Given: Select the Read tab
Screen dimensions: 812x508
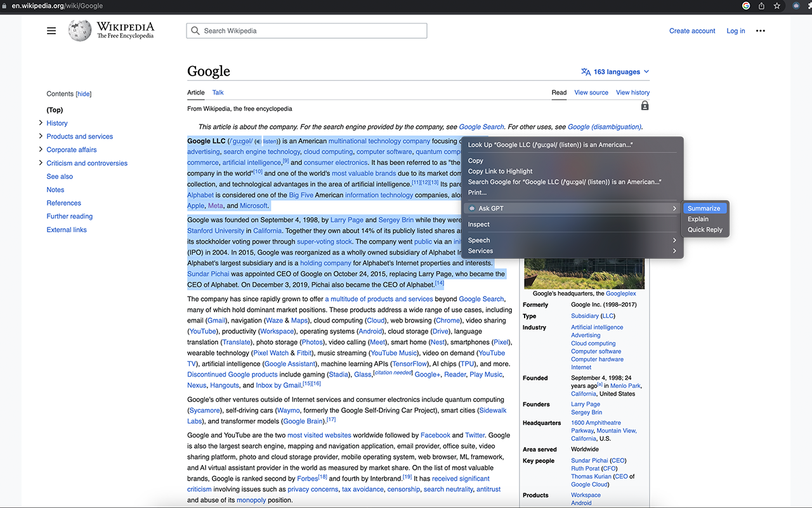Looking at the screenshot, I should (559, 93).
